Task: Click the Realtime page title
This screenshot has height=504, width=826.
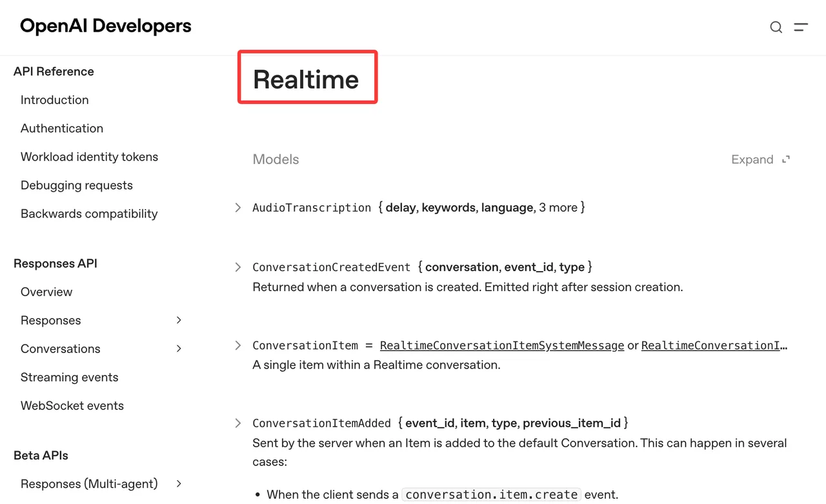Action: tap(306, 79)
